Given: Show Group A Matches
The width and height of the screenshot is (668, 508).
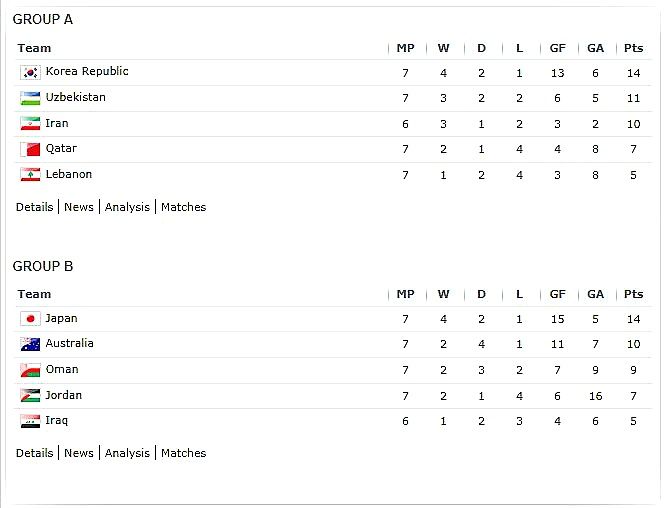Looking at the screenshot, I should pyautogui.click(x=184, y=207).
